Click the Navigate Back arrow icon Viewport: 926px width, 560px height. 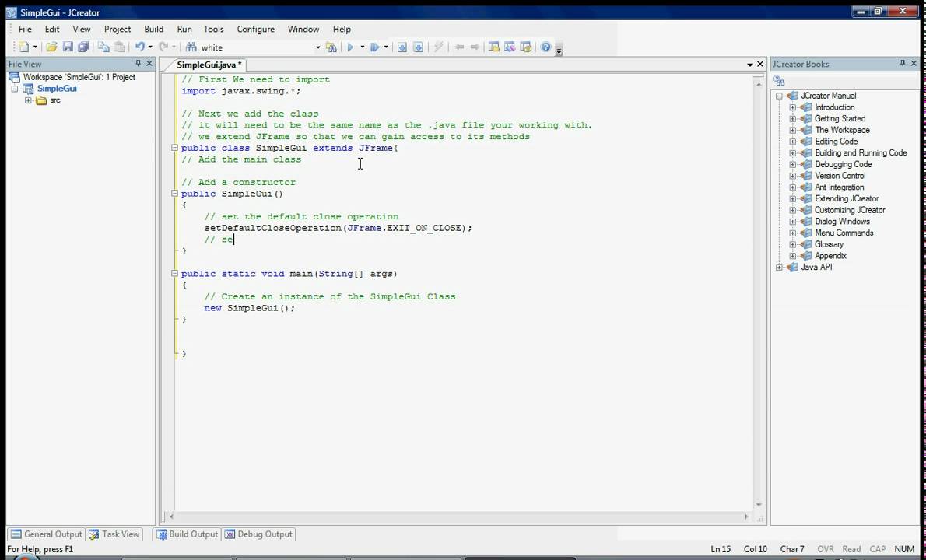(x=459, y=47)
